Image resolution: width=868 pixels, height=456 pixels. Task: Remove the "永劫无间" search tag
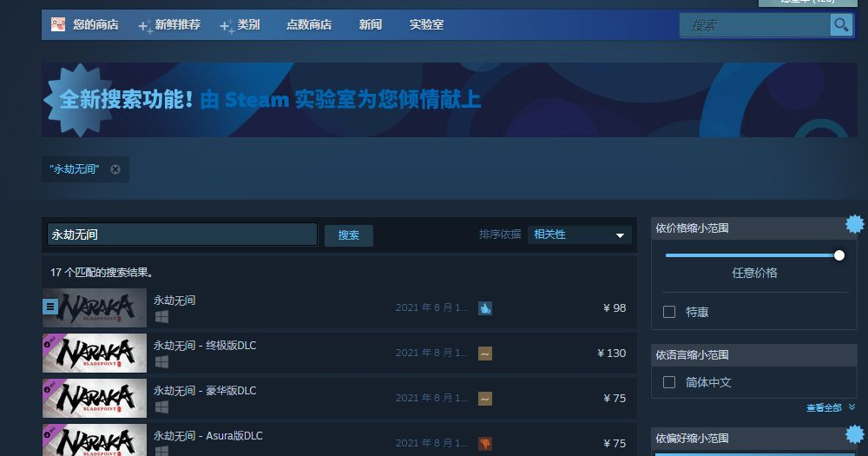[x=115, y=169]
